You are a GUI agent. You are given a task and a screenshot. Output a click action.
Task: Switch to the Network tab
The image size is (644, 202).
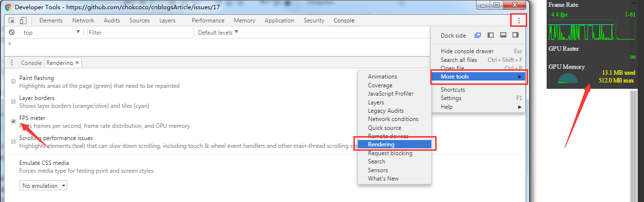pyautogui.click(x=83, y=20)
